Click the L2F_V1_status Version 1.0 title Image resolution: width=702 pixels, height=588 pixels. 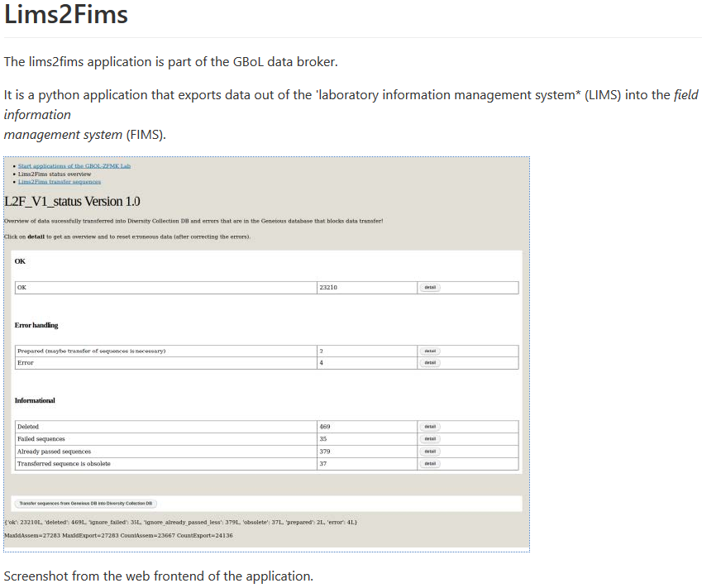coord(72,201)
